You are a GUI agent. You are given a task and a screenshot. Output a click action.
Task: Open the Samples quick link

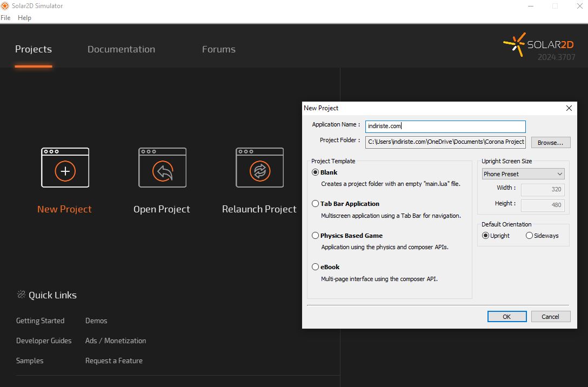click(x=30, y=361)
